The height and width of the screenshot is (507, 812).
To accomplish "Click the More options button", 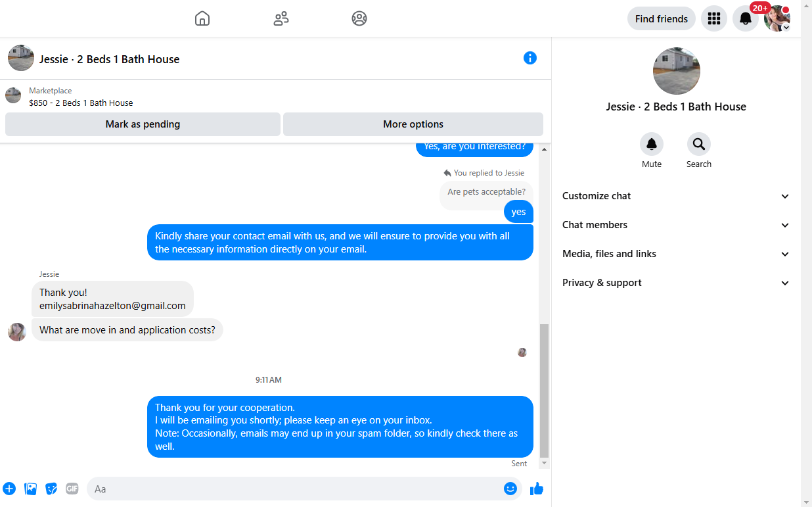I will [x=413, y=124].
